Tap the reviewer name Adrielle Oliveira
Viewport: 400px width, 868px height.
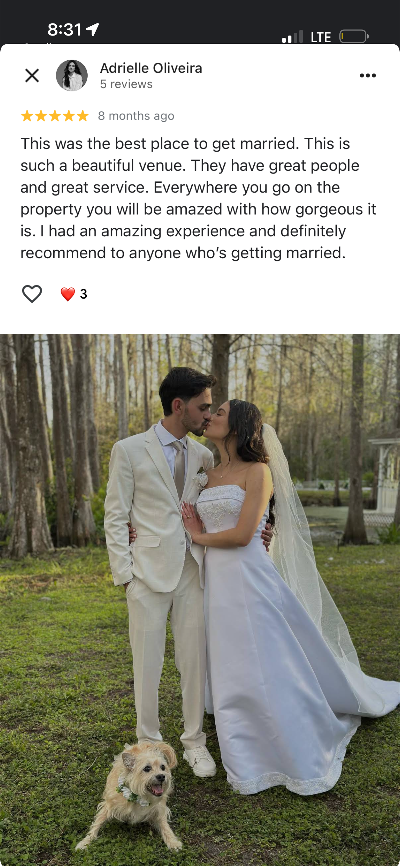pos(151,68)
